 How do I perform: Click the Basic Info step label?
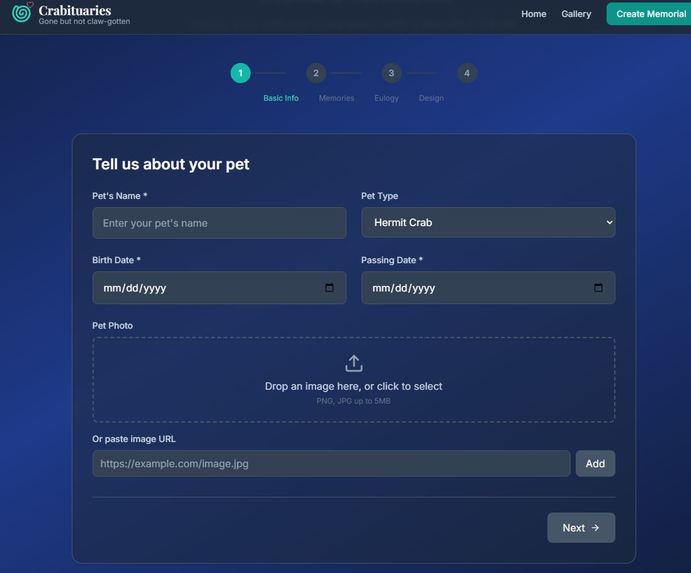[281, 98]
